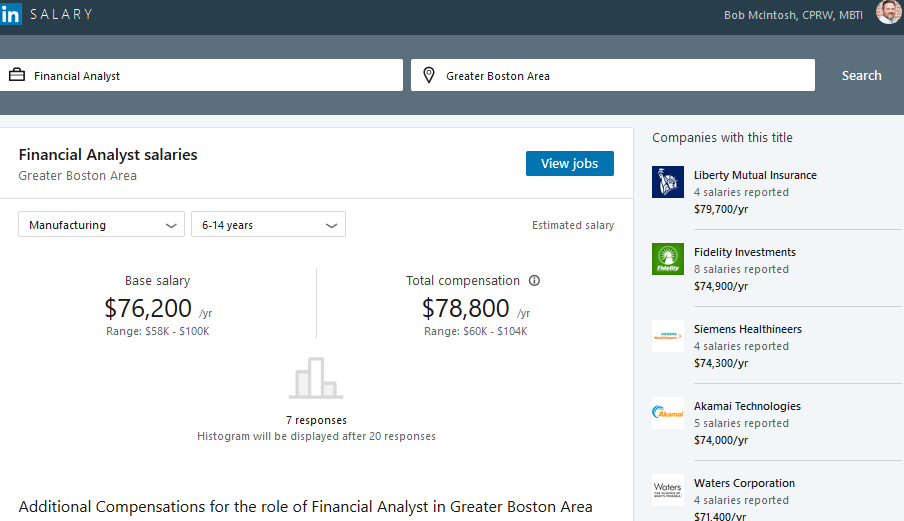The width and height of the screenshot is (904, 521).
Task: Click the LinkedIn logo icon
Action: click(10, 14)
